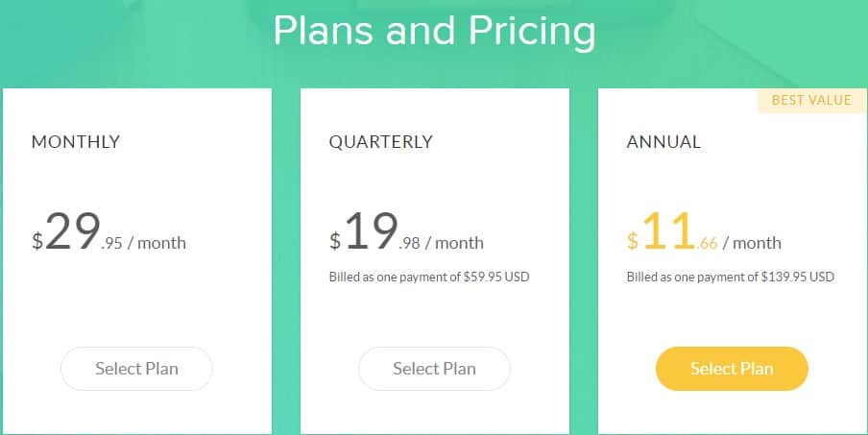Click the yellow .66 cents text
This screenshot has width=868, height=435.
[707, 244]
